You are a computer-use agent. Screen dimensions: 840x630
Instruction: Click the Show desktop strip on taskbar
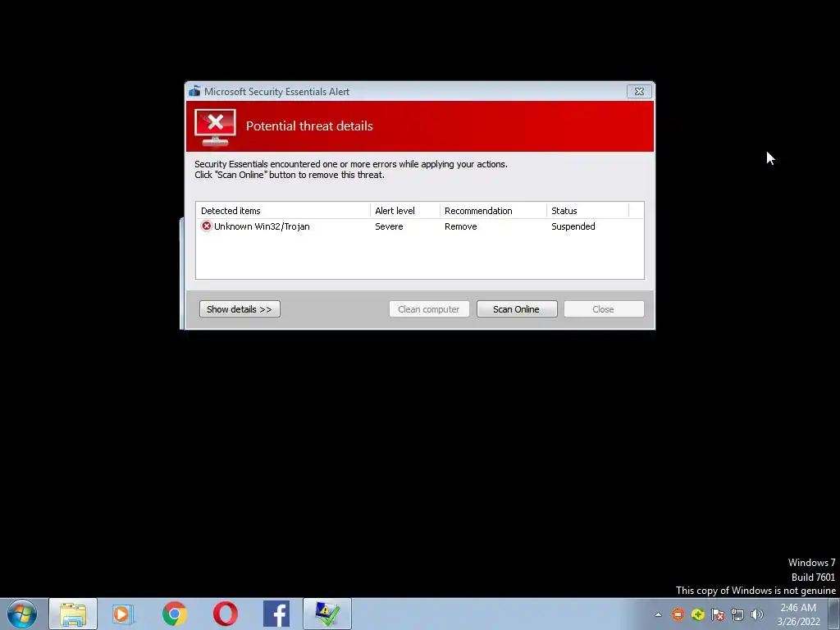pos(833,614)
